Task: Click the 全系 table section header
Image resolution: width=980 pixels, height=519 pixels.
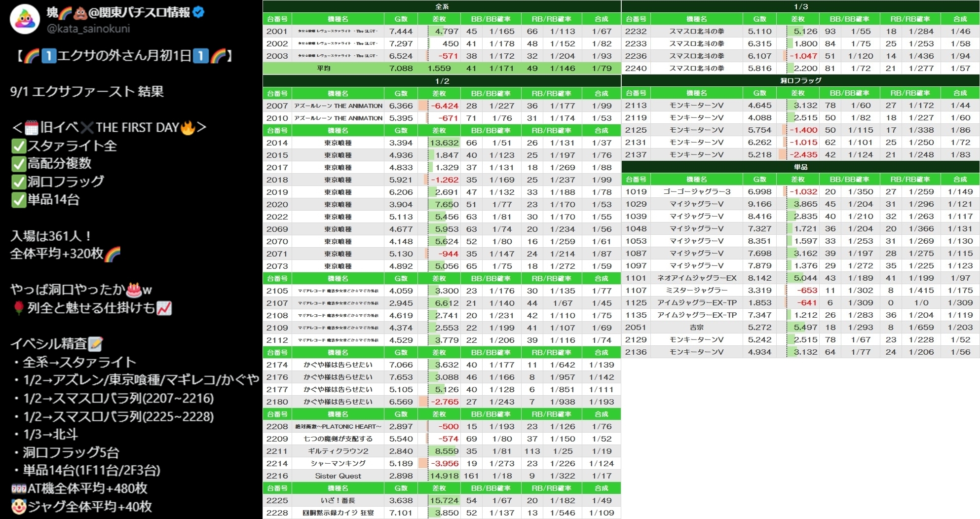Action: coord(442,6)
